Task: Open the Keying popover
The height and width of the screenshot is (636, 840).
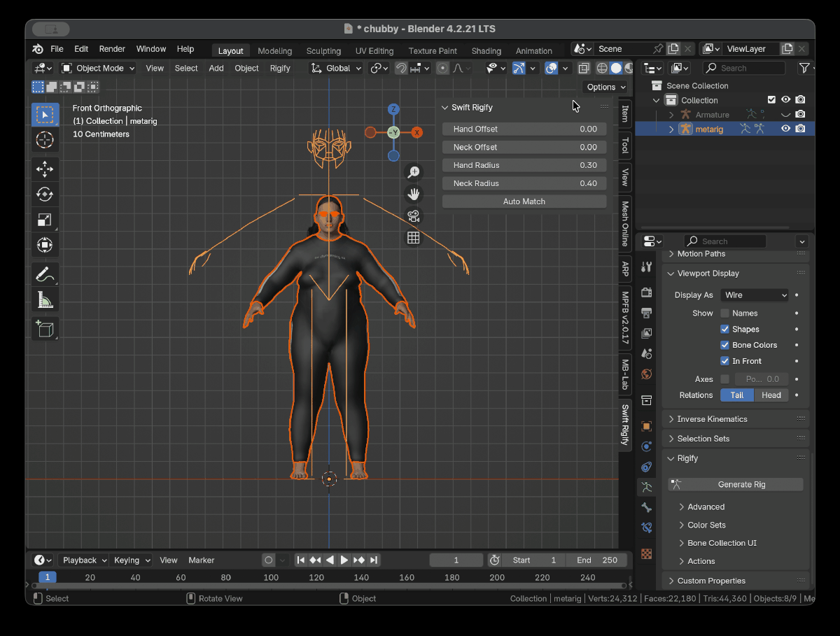Action: (132, 560)
